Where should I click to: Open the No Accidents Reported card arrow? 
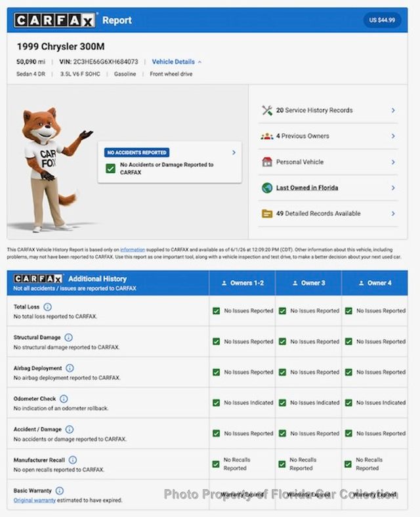(234, 153)
